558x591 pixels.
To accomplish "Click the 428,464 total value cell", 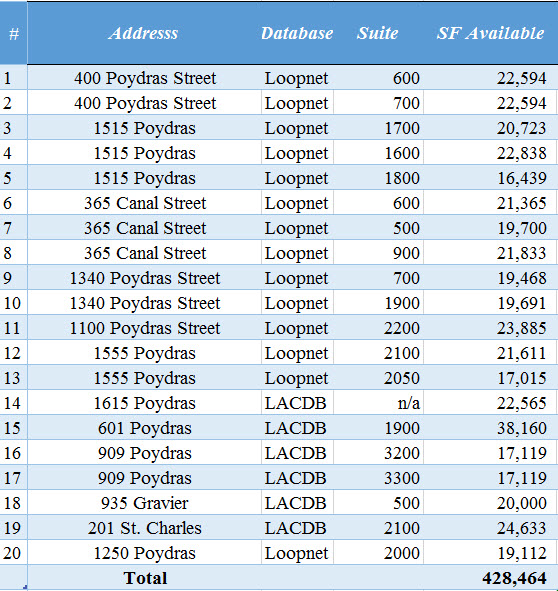I will [x=490, y=578].
